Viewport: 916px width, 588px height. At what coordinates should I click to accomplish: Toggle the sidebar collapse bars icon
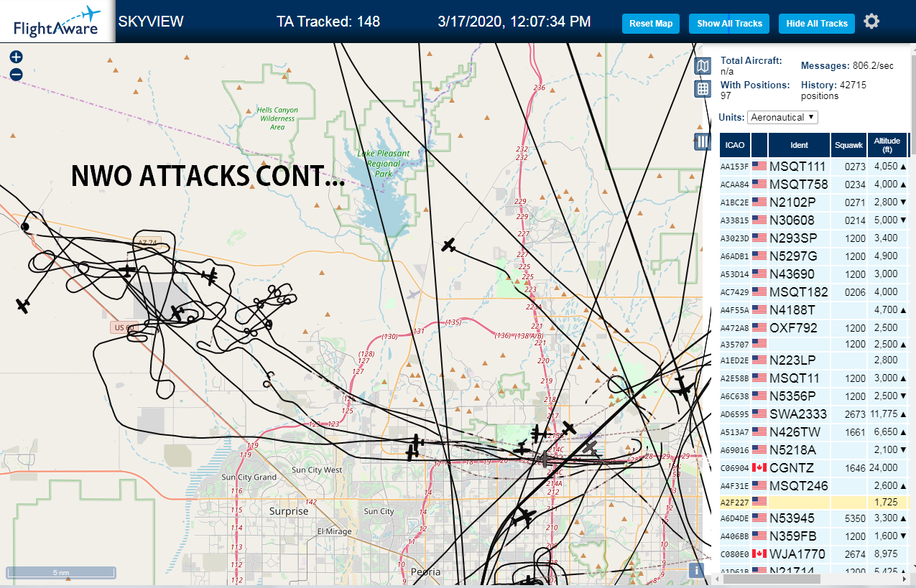click(703, 141)
